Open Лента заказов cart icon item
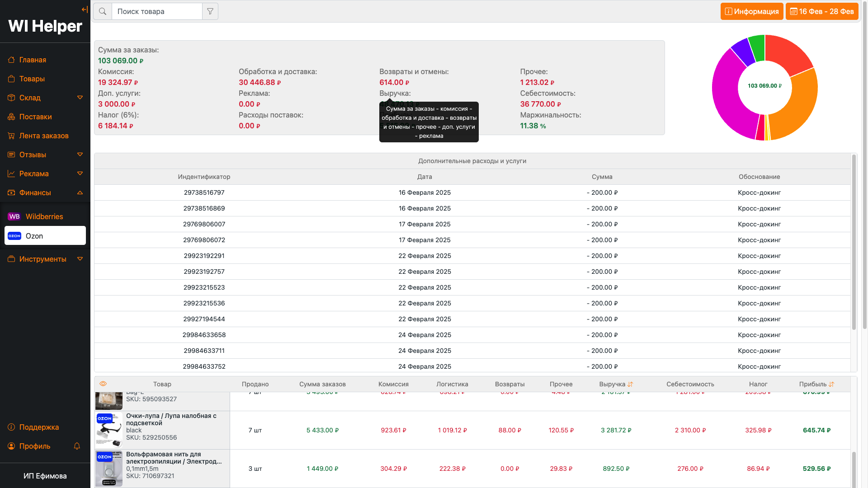The width and height of the screenshot is (868, 488). point(44,136)
